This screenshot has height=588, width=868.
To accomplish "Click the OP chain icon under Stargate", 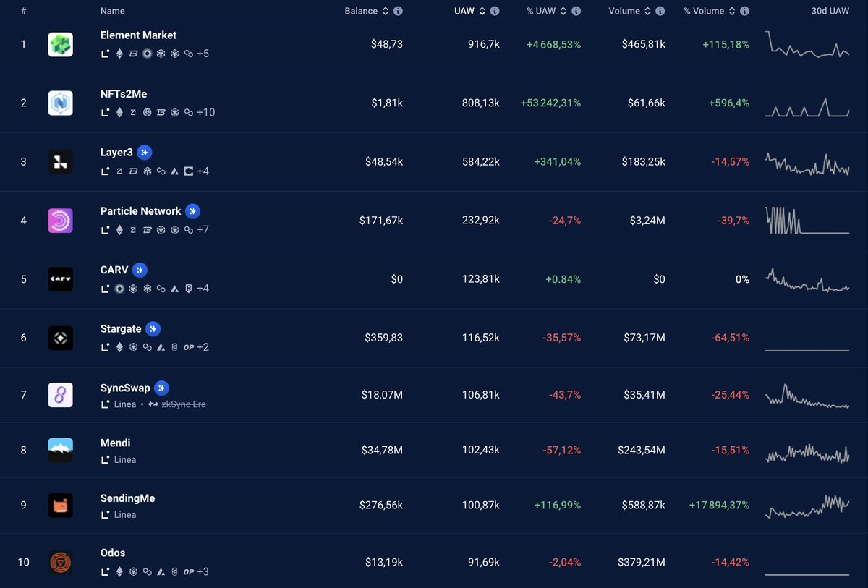I will point(189,347).
